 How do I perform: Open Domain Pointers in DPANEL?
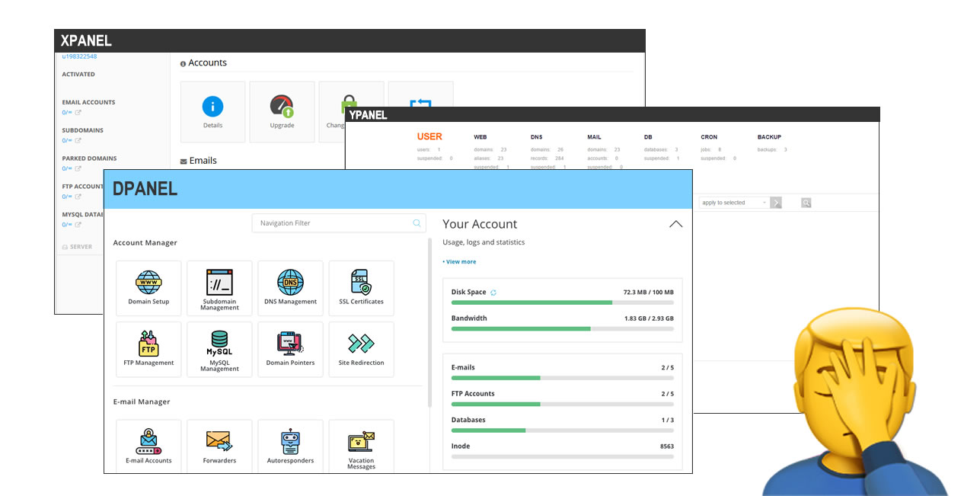tap(290, 349)
